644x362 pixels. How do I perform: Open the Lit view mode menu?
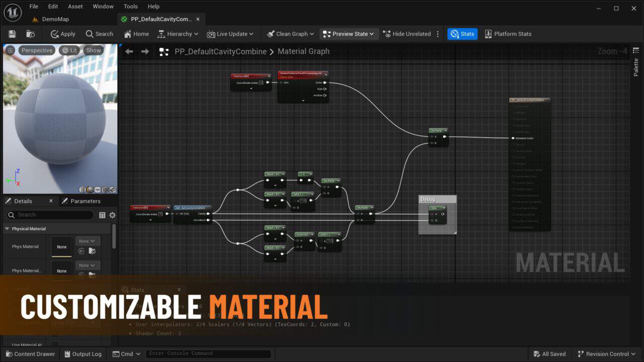[x=69, y=50]
